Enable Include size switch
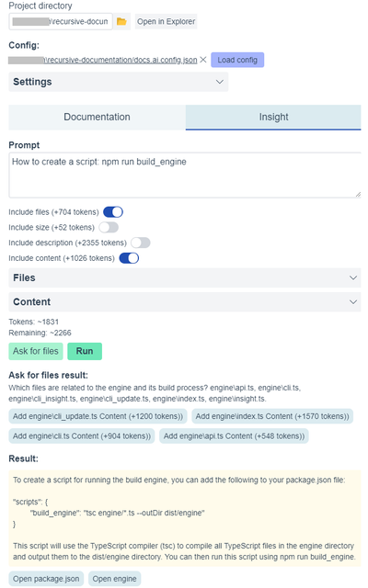 (x=109, y=228)
